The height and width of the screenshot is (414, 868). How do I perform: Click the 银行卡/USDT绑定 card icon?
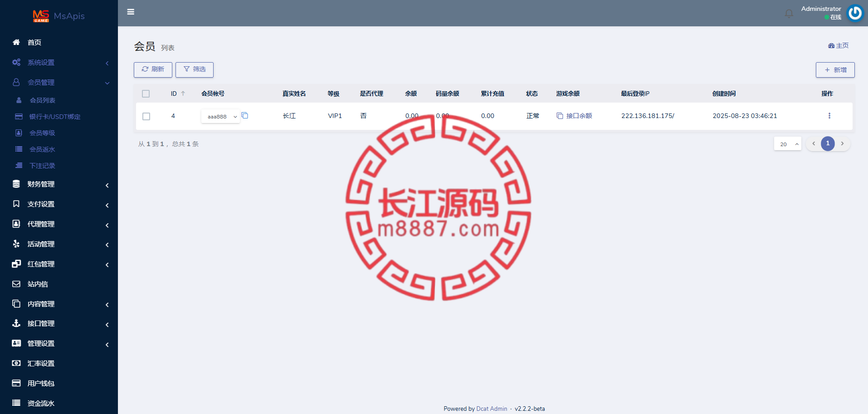[x=19, y=117]
